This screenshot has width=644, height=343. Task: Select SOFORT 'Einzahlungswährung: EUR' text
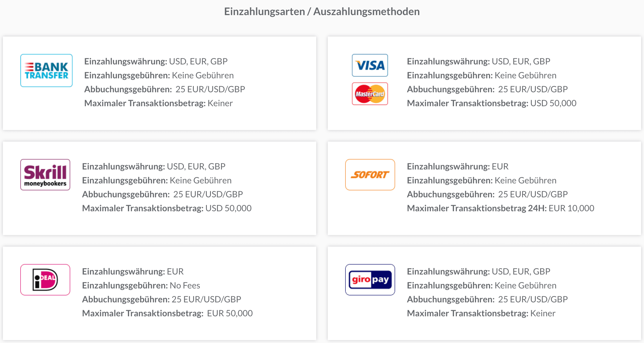pyautogui.click(x=457, y=167)
